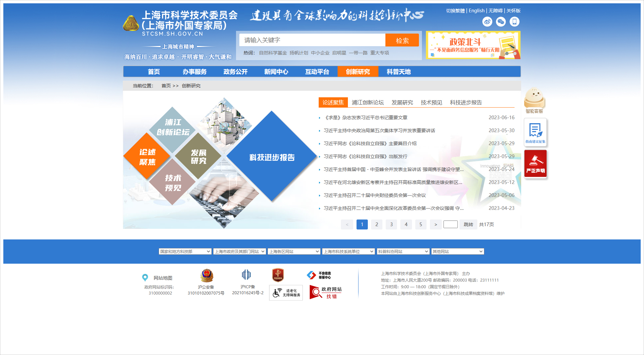Go to page 3 in pagination
Viewport: 644px width, 355px height.
(391, 224)
